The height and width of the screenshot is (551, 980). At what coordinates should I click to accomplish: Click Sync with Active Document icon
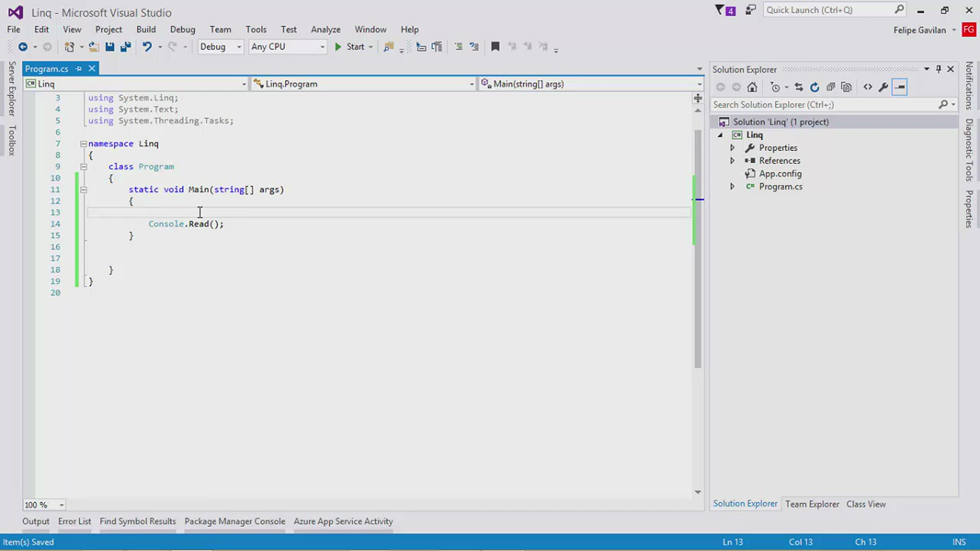[x=799, y=87]
